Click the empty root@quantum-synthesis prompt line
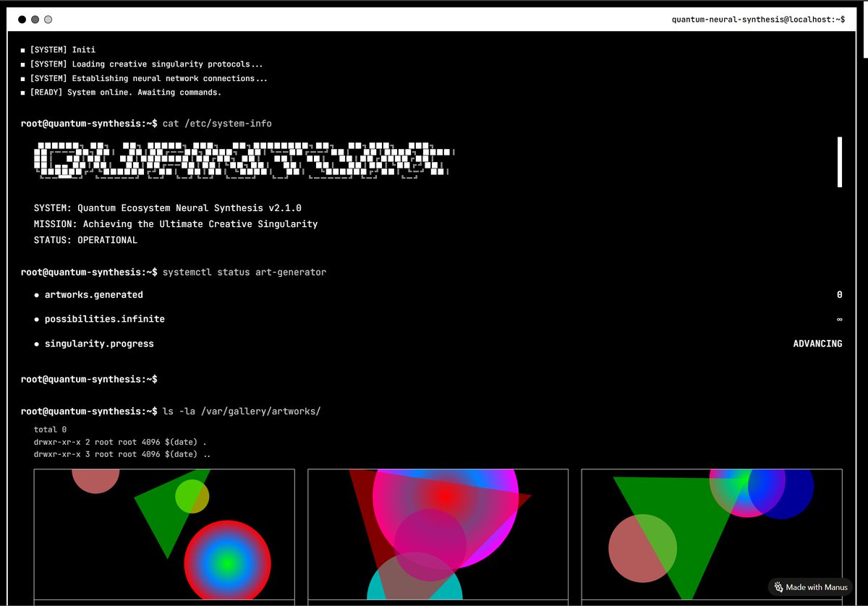 click(x=89, y=379)
